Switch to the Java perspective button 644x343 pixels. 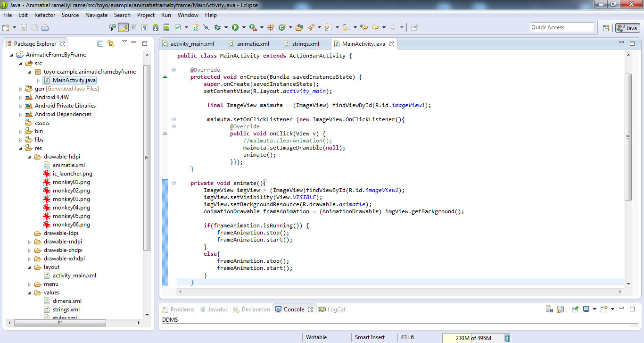pos(627,27)
